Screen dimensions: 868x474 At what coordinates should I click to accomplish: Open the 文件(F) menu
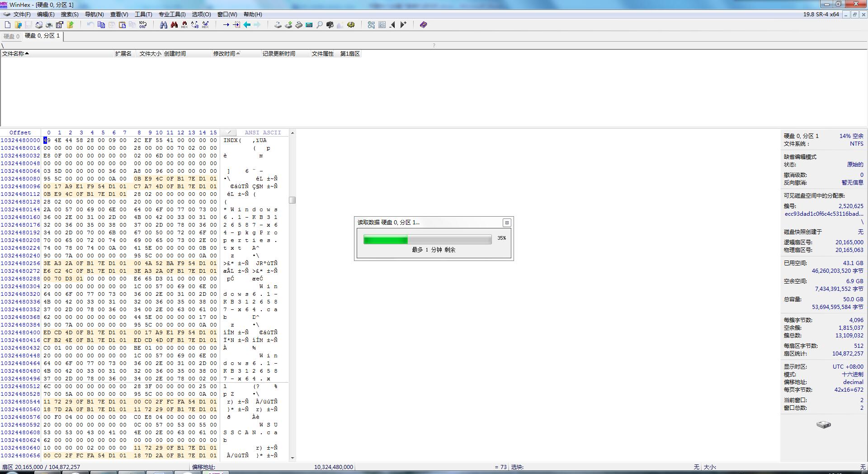(x=22, y=14)
